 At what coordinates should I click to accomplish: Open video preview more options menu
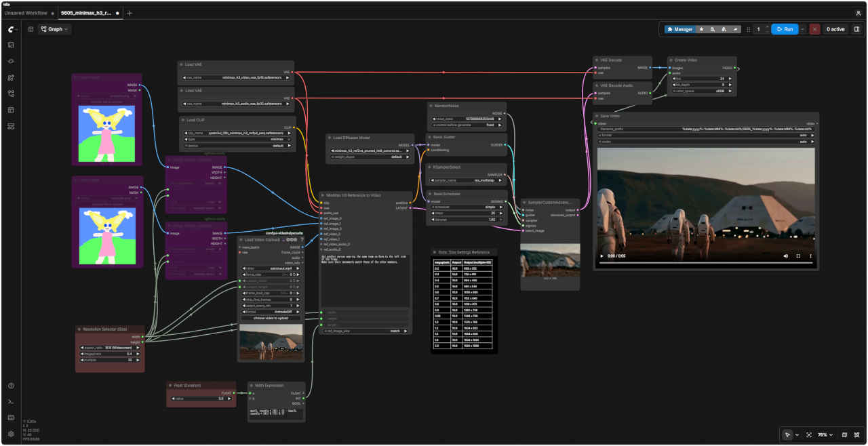point(810,256)
